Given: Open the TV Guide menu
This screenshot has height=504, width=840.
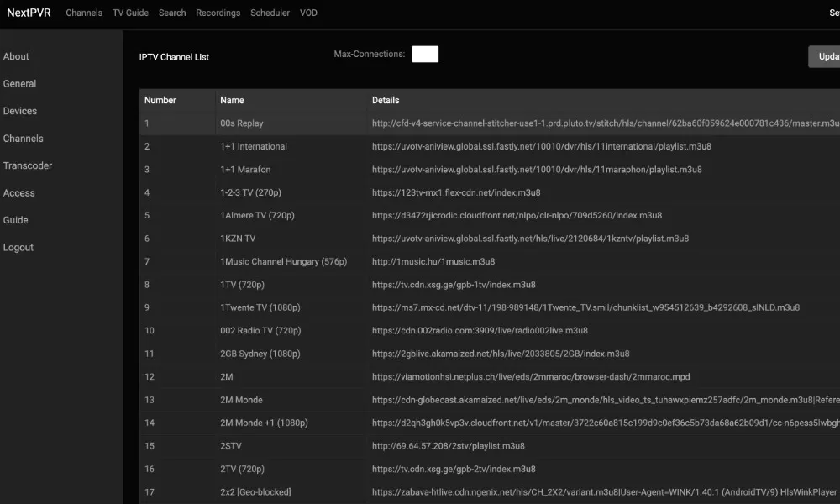Looking at the screenshot, I should pos(130,13).
